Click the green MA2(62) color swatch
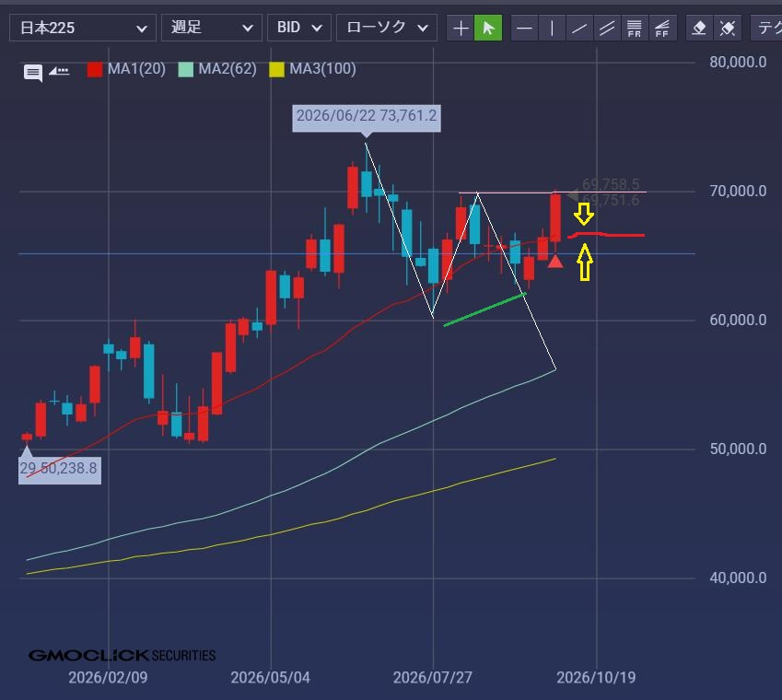 tap(185, 69)
